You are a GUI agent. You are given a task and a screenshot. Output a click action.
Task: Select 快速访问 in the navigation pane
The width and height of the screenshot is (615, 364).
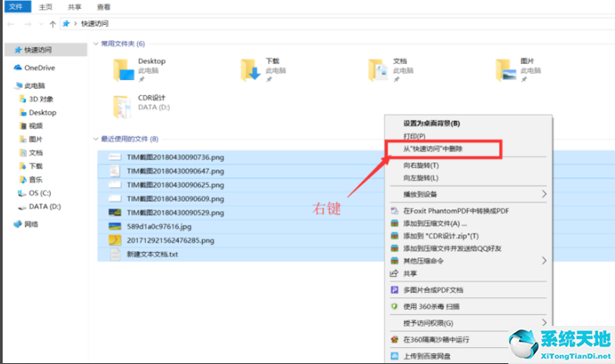[45, 50]
